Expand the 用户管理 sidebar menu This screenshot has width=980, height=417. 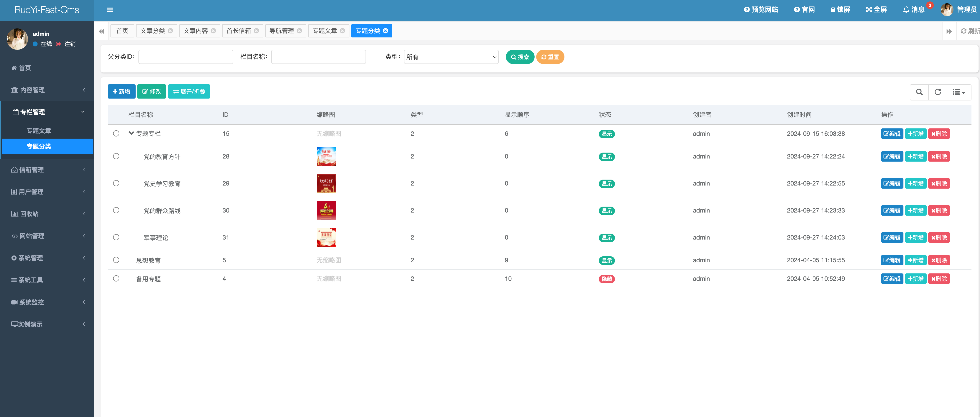tap(47, 192)
